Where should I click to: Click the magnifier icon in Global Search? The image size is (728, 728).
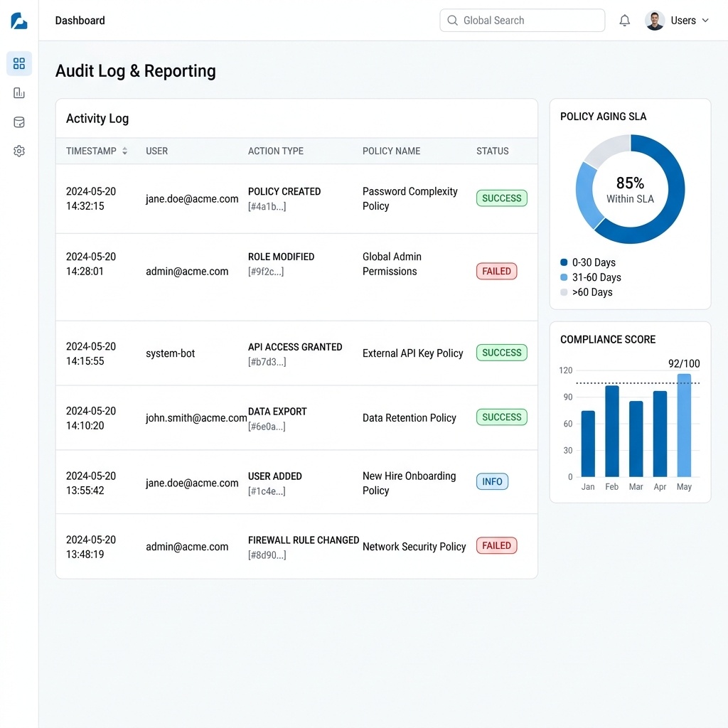(x=453, y=21)
